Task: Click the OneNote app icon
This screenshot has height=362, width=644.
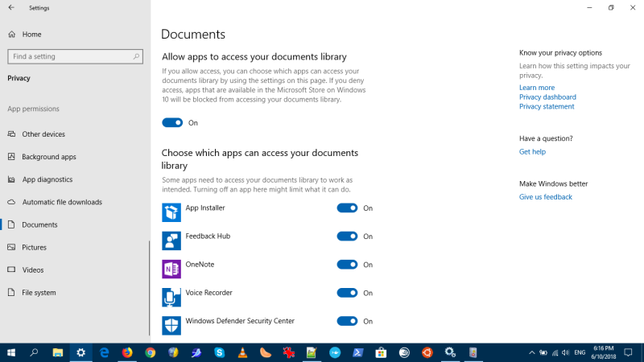Action: [x=171, y=269]
